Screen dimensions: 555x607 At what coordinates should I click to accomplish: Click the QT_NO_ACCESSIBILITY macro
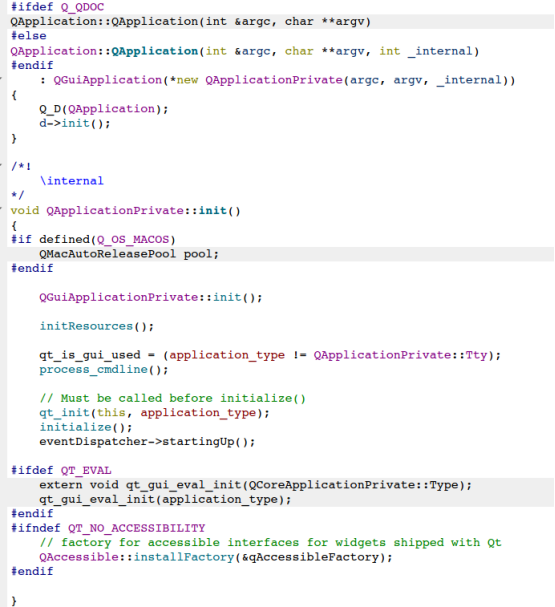pos(137,528)
